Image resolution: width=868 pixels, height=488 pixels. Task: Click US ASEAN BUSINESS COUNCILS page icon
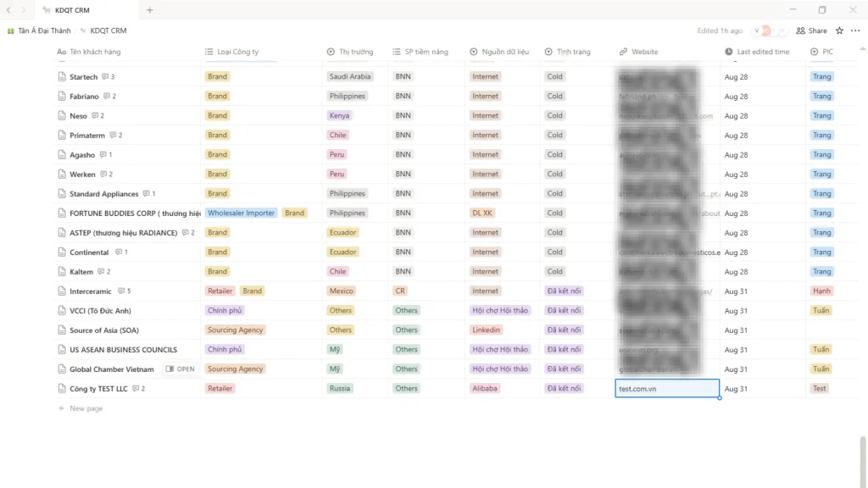pyautogui.click(x=62, y=349)
